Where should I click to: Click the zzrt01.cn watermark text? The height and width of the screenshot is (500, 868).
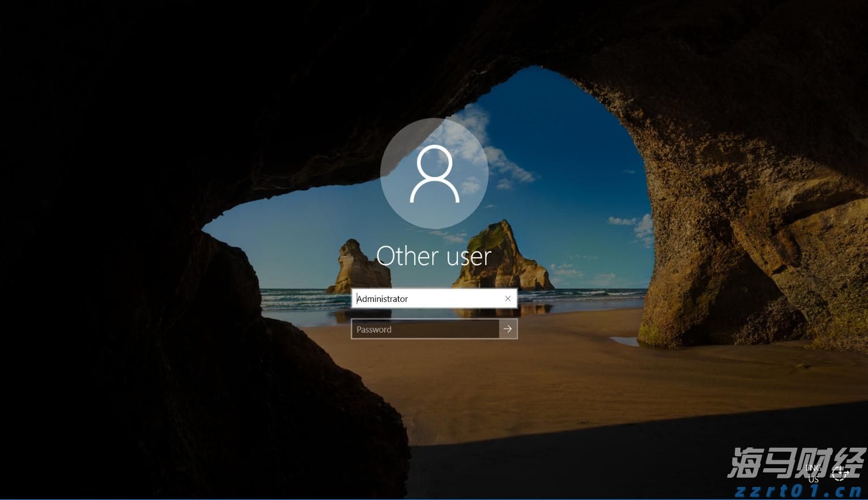799,491
